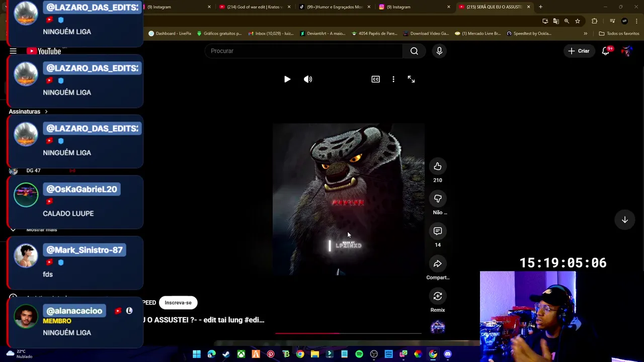The image size is (644, 362).
Task: Open the three-dot more options menu
Action: pyautogui.click(x=393, y=79)
